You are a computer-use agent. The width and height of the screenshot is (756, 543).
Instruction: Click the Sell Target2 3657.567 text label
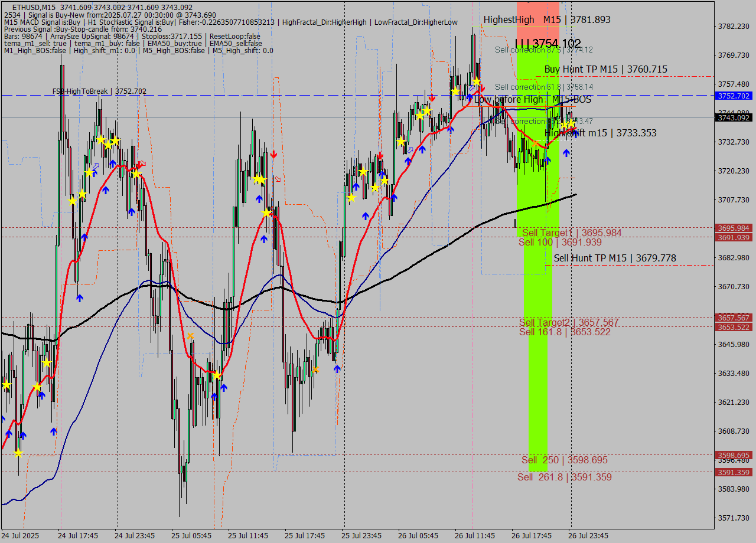pyautogui.click(x=569, y=322)
